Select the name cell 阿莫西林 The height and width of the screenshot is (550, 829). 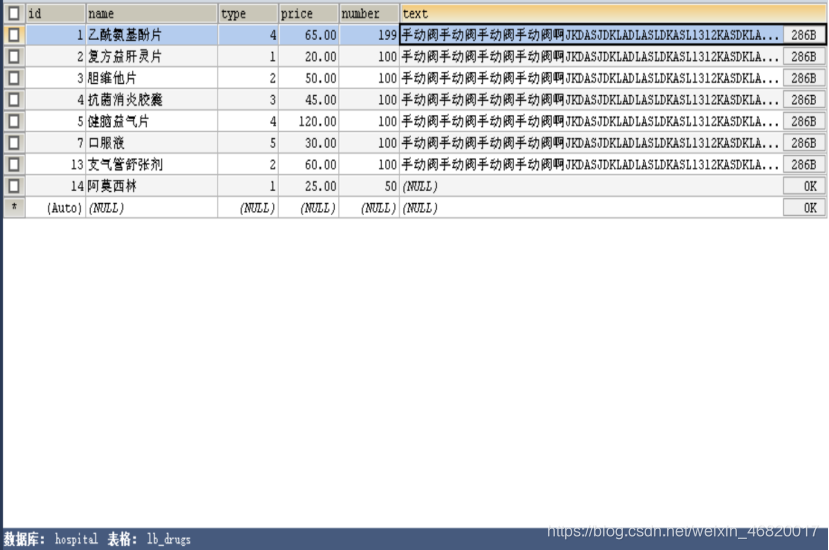pyautogui.click(x=151, y=186)
